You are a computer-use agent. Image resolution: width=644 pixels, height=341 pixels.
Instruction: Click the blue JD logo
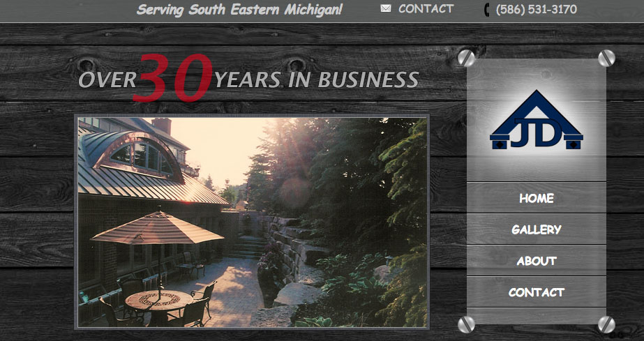536,121
